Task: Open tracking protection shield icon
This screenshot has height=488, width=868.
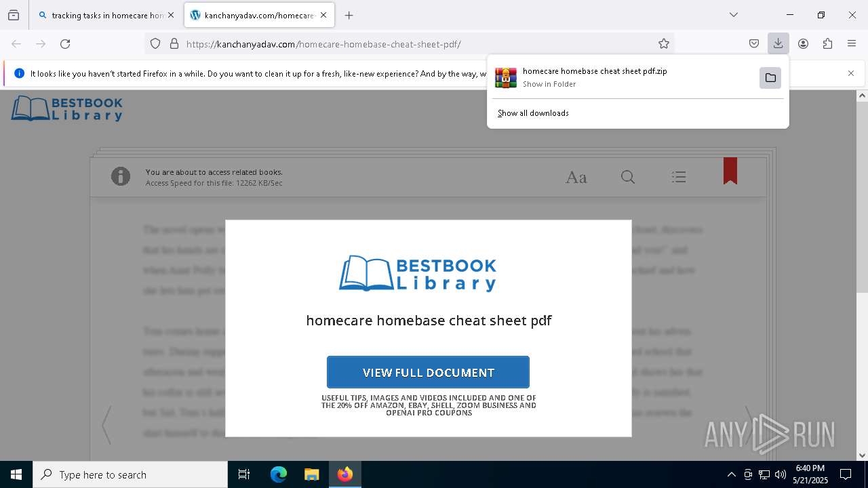Action: tap(155, 44)
